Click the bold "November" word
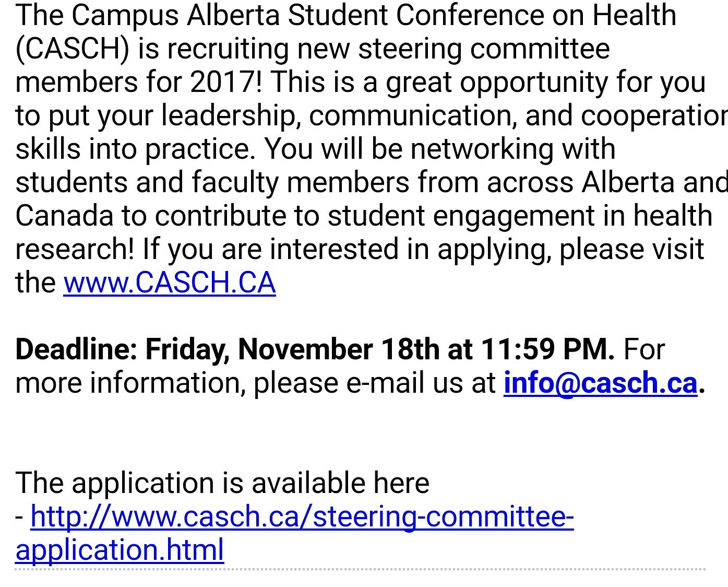The width and height of the screenshot is (728, 587). pos(305,349)
